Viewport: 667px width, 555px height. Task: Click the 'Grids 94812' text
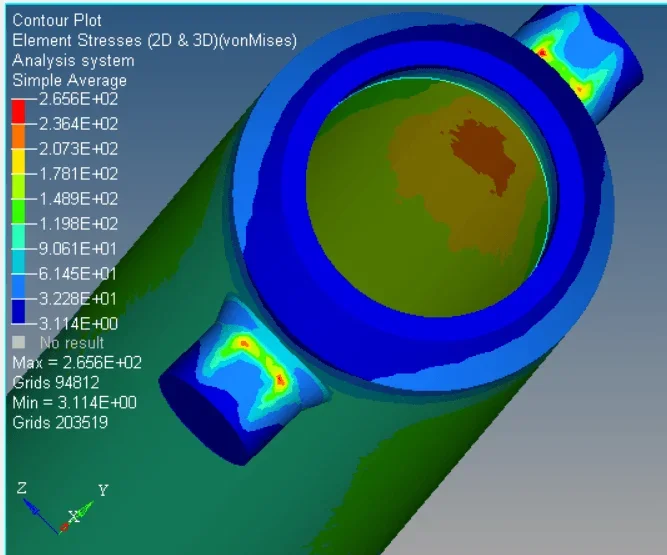point(56,383)
